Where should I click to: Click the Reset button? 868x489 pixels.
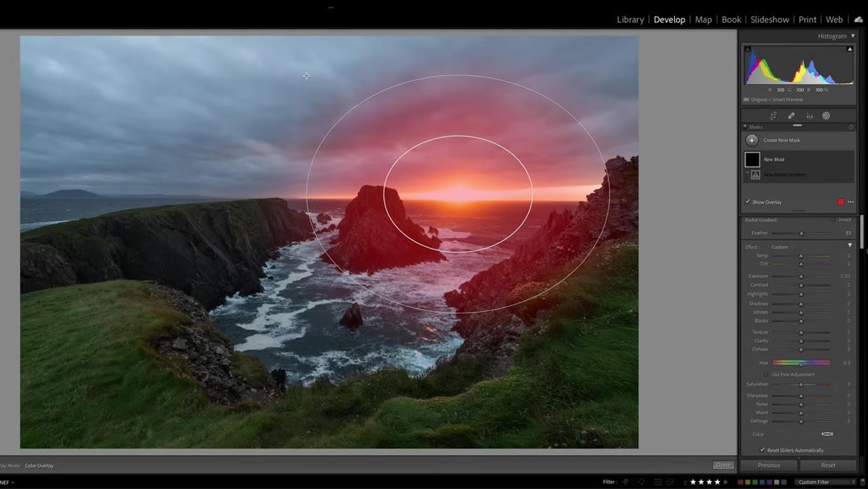tap(828, 465)
